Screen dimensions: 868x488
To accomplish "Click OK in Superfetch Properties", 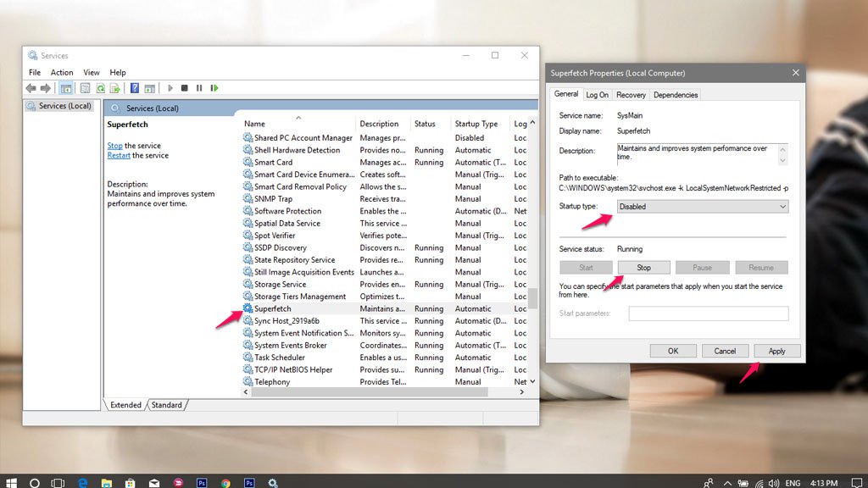I will (672, 351).
